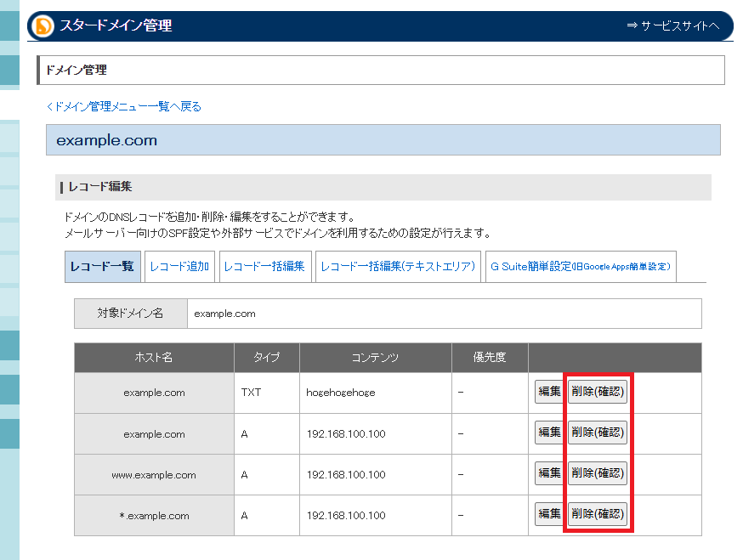The image size is (743, 560).
Task: Edit the www.example.com A record
Action: (x=550, y=472)
